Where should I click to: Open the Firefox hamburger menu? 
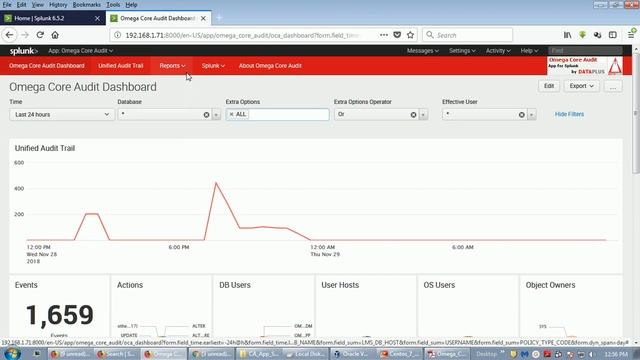[x=631, y=35]
